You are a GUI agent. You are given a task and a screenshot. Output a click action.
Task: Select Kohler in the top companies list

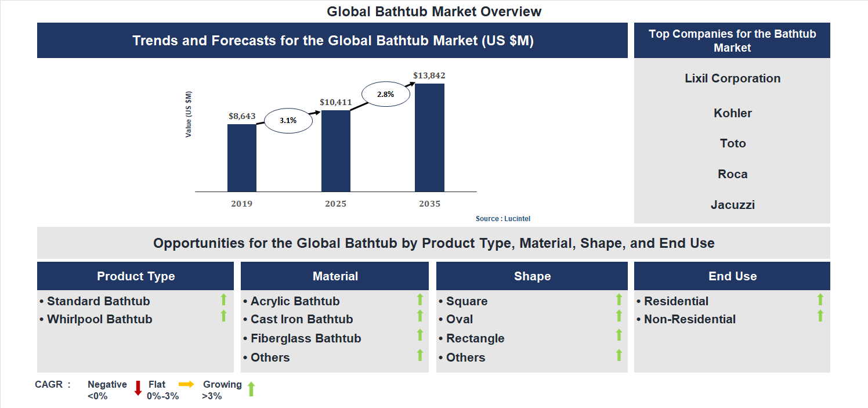732,113
